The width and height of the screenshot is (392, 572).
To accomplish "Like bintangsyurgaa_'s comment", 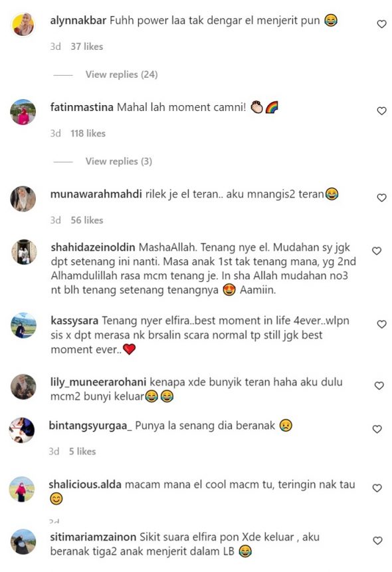I will tap(377, 429).
